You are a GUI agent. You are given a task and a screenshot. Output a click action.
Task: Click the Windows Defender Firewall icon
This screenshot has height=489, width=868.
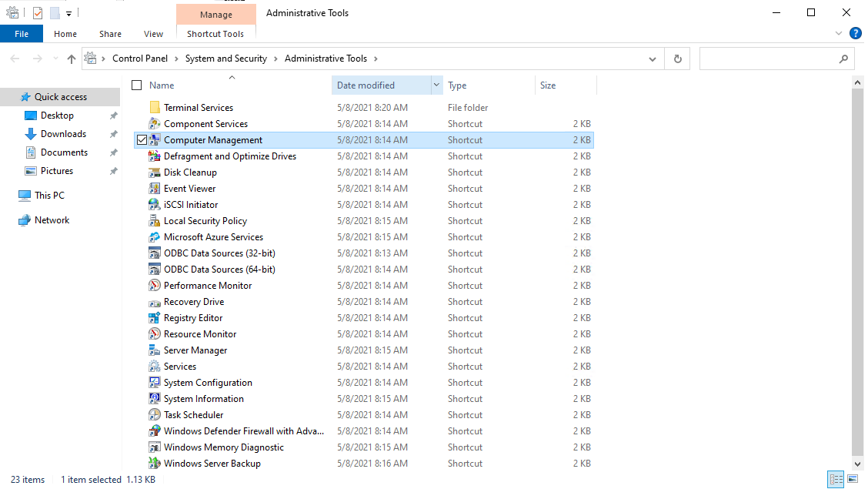(x=155, y=430)
